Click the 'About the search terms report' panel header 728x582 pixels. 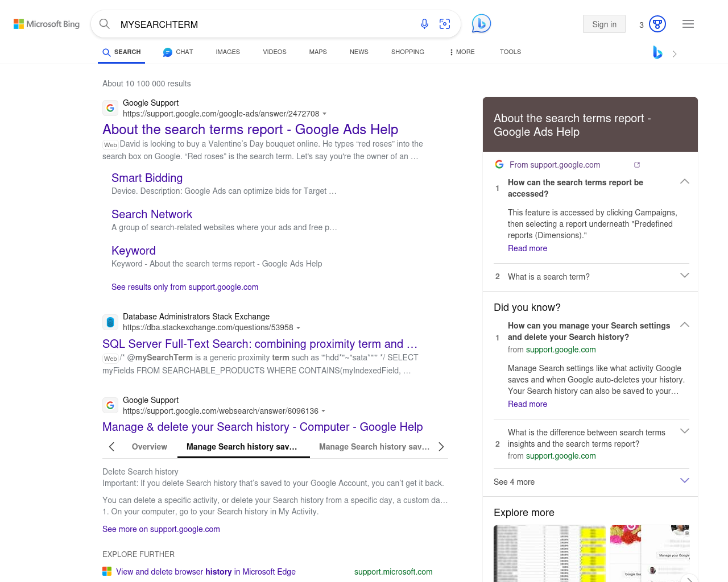click(x=590, y=124)
